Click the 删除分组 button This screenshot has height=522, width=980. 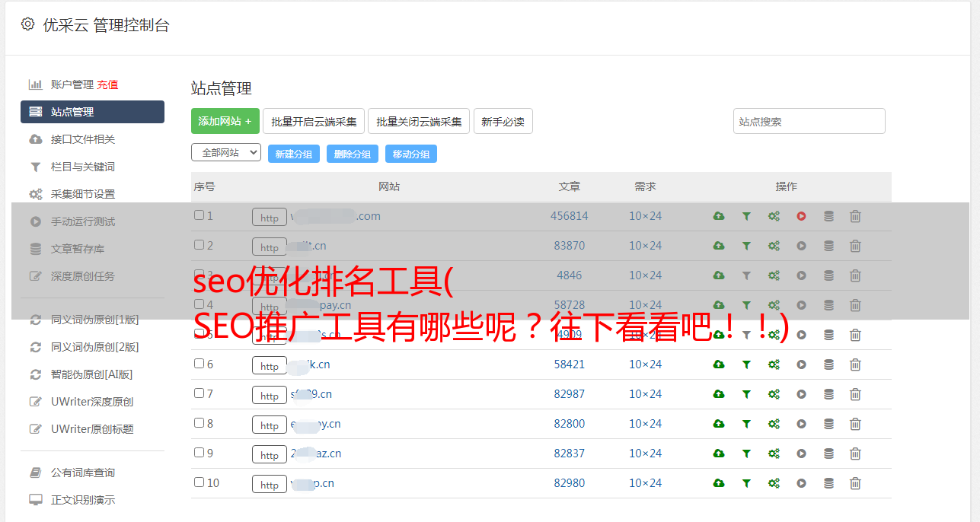(x=353, y=154)
